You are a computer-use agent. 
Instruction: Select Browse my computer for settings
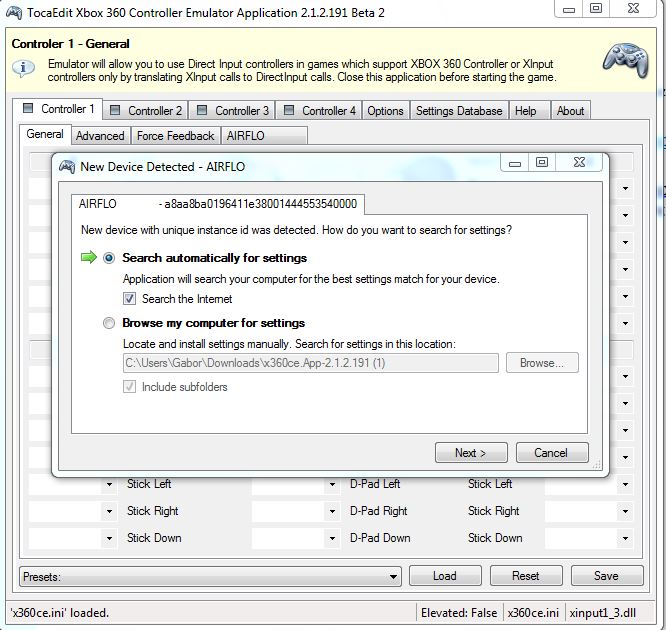point(109,323)
